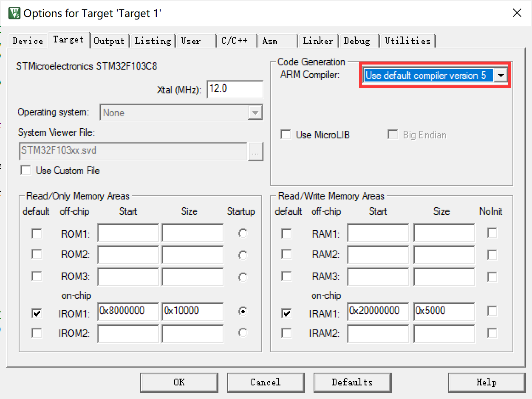Click the ROM1 Size field
Screen dimensions: 532x399
pyautogui.click(x=192, y=233)
